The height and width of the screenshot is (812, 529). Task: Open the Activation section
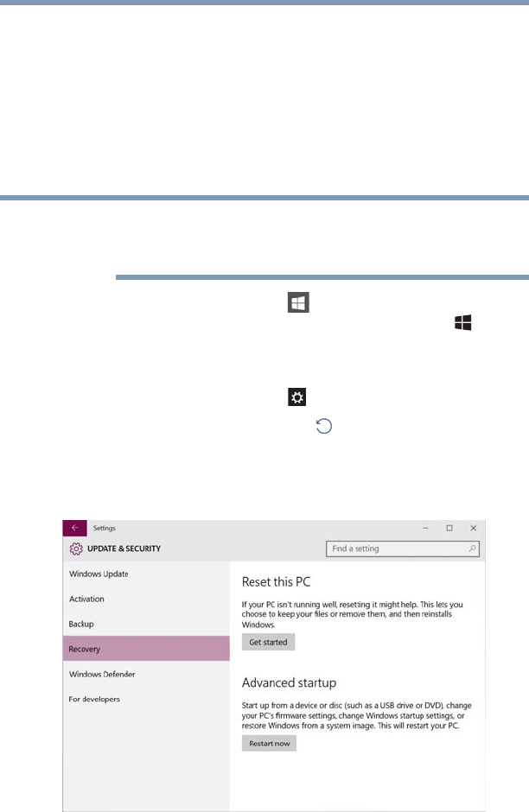pos(146,599)
